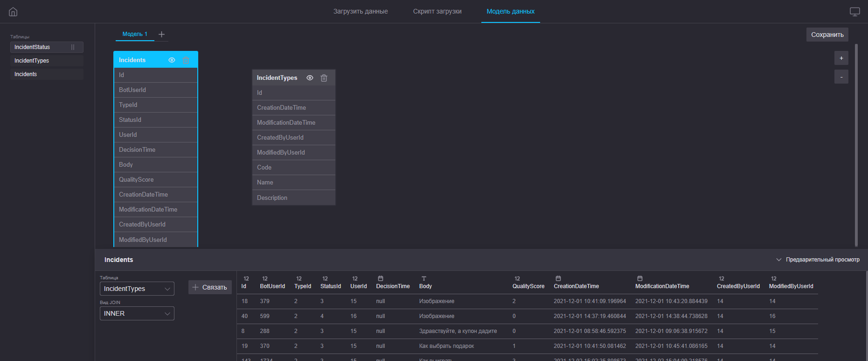Click the vertical scrollbar of the model canvas

[x=856, y=145]
